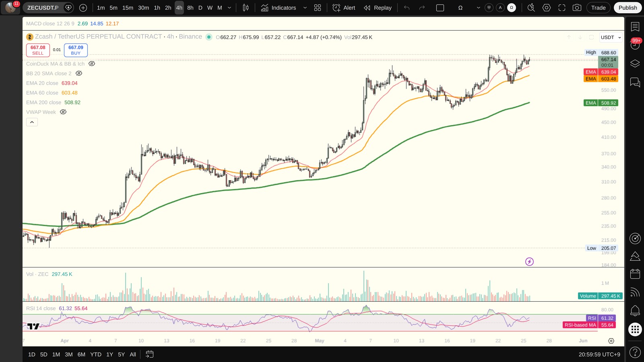Collapse the indicator legend with chevron
Viewport: 644px width, 362px height.
pyautogui.click(x=32, y=122)
